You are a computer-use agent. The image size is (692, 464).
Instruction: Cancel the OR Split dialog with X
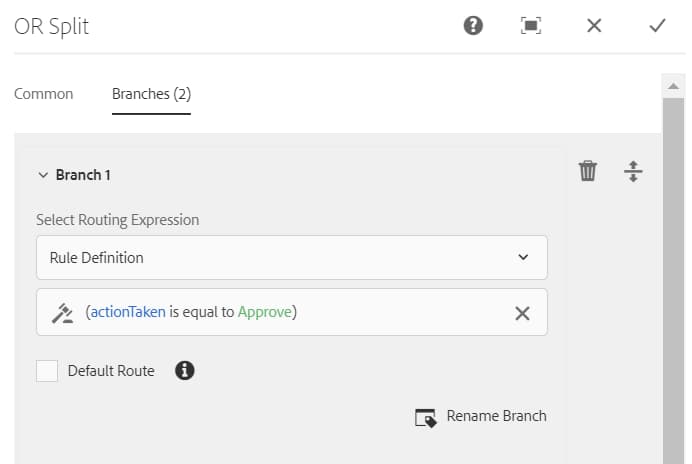[594, 26]
